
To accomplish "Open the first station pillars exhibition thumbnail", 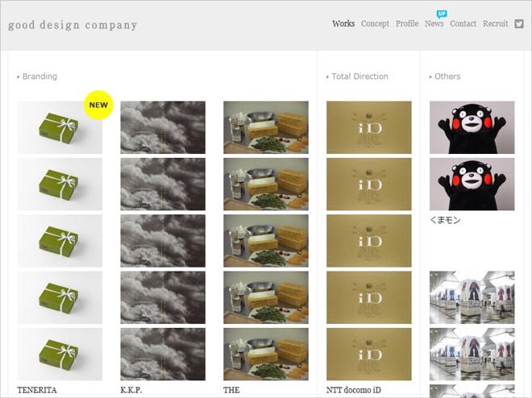I will [472, 297].
